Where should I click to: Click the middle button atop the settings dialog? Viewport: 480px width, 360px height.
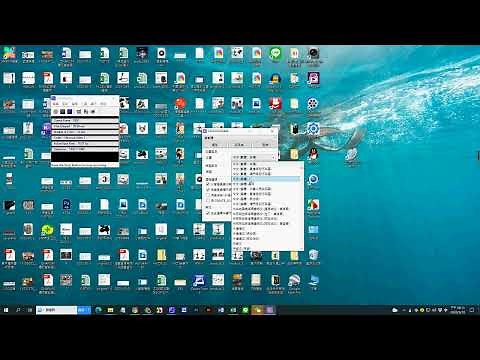[239, 145]
